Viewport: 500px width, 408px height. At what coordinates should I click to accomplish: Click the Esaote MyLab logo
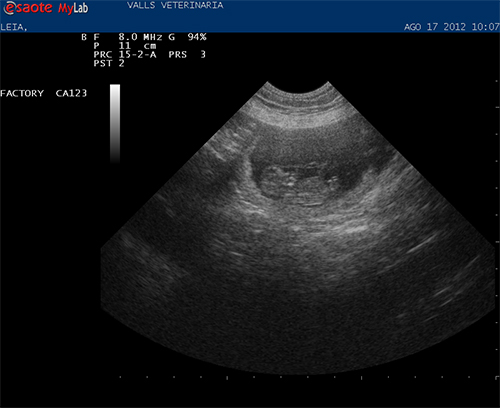[x=46, y=8]
